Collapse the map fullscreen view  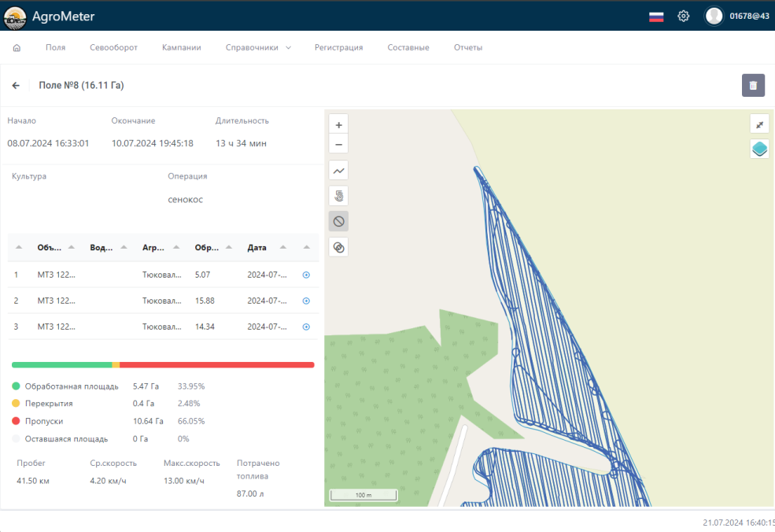click(759, 125)
